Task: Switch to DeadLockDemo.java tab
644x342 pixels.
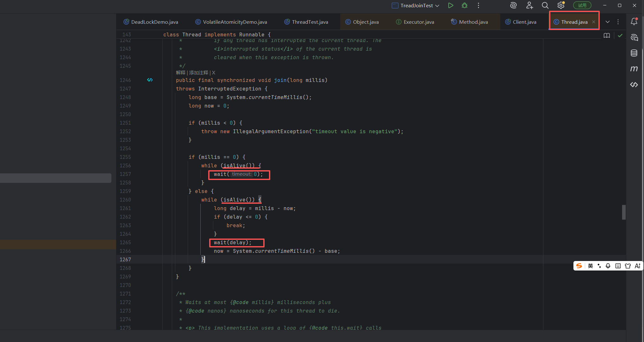Action: pos(151,22)
